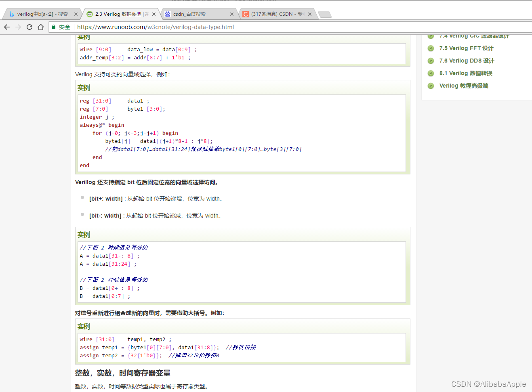
Task: Open the 7.5 Verilog FFT 设计 link
Action: click(466, 48)
